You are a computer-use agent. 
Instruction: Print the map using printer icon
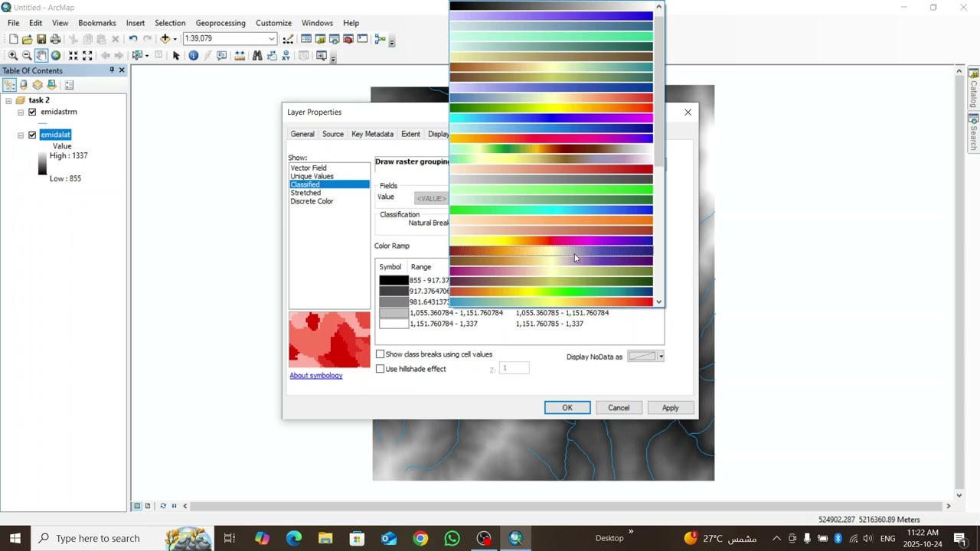55,39
